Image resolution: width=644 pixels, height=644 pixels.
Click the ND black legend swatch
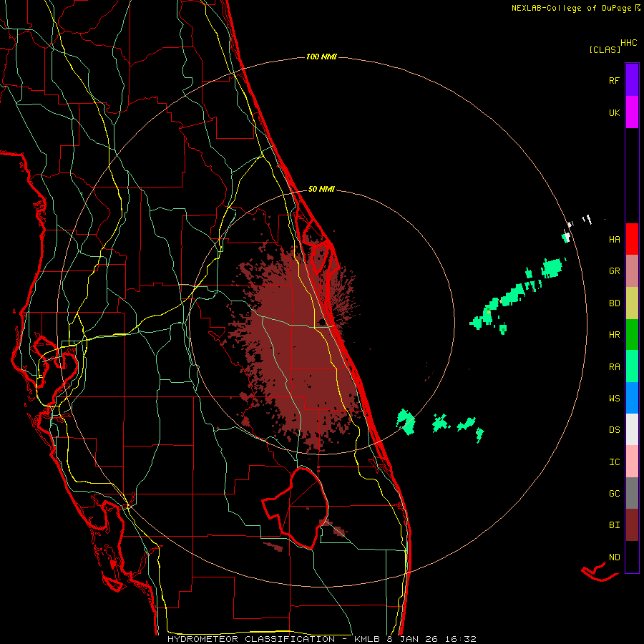(632, 557)
